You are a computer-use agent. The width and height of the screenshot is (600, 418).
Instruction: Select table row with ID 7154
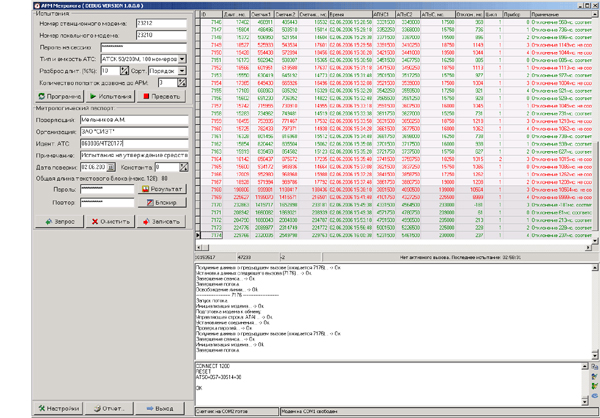click(396, 83)
